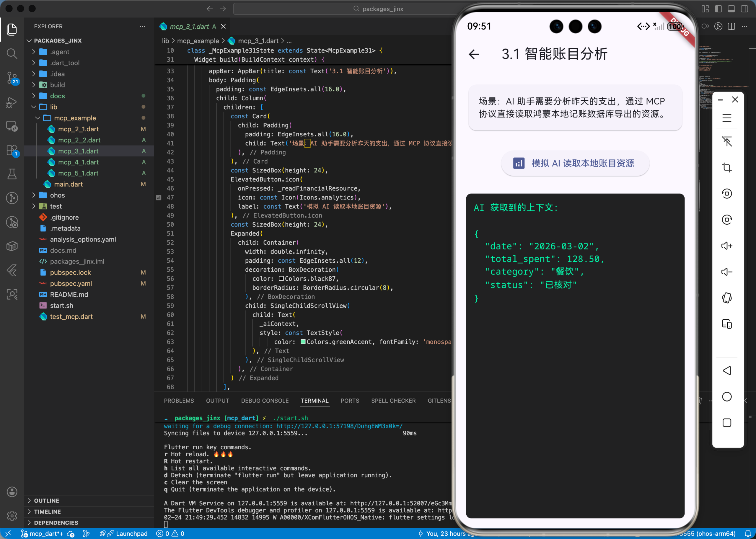Click 模拟 AI 读取本地账目资源 button in app
The image size is (756, 539).
(575, 163)
